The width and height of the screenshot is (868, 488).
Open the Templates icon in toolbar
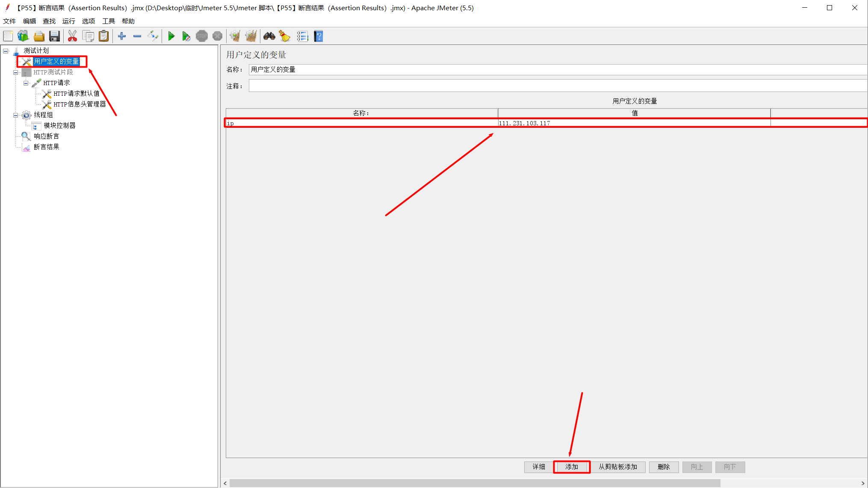tap(23, 36)
